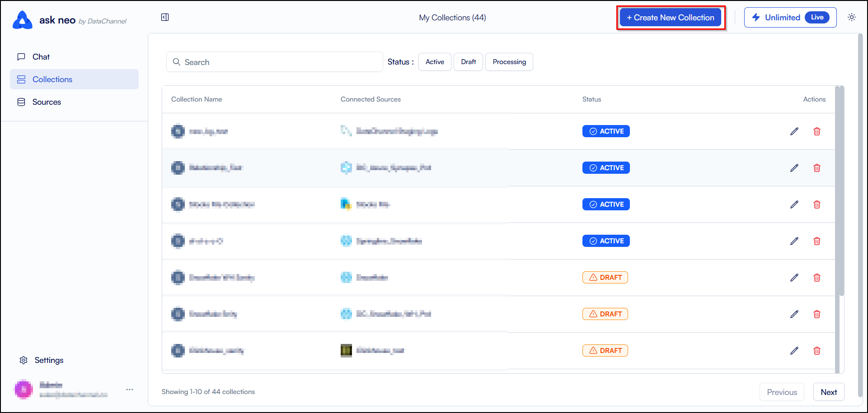This screenshot has height=413, width=868.
Task: Edit the second ACTIVE collection via pencil
Action: [x=794, y=168]
